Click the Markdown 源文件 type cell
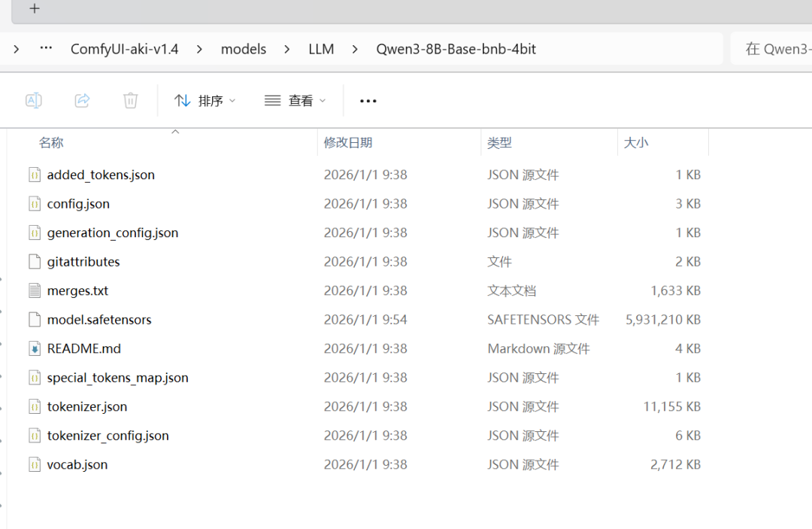This screenshot has width=812, height=529. (538, 348)
